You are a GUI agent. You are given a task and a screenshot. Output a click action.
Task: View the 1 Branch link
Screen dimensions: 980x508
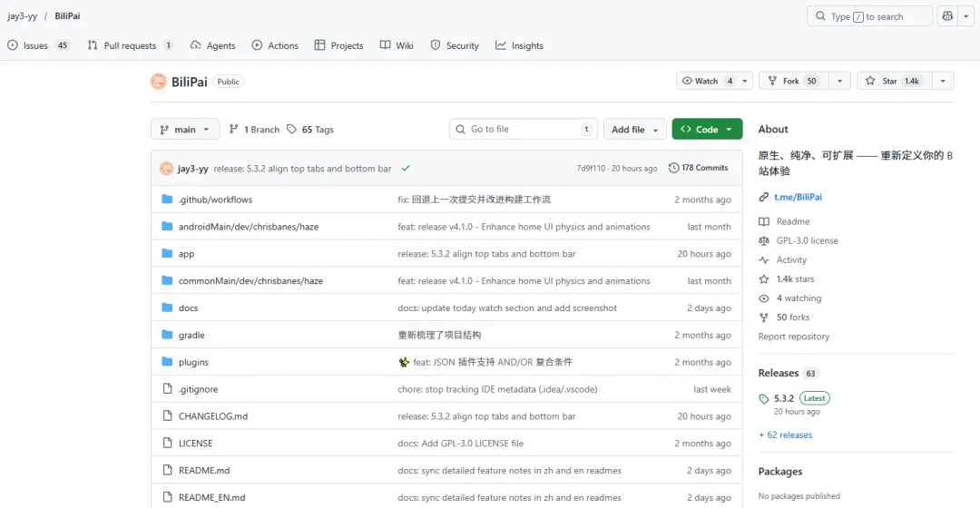[x=254, y=130]
